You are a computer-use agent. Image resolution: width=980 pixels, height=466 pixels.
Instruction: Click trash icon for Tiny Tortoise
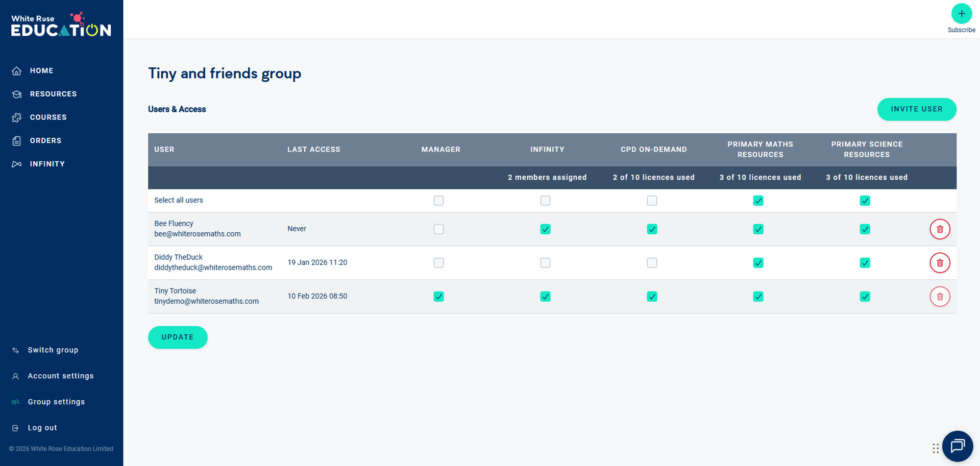pyautogui.click(x=939, y=296)
